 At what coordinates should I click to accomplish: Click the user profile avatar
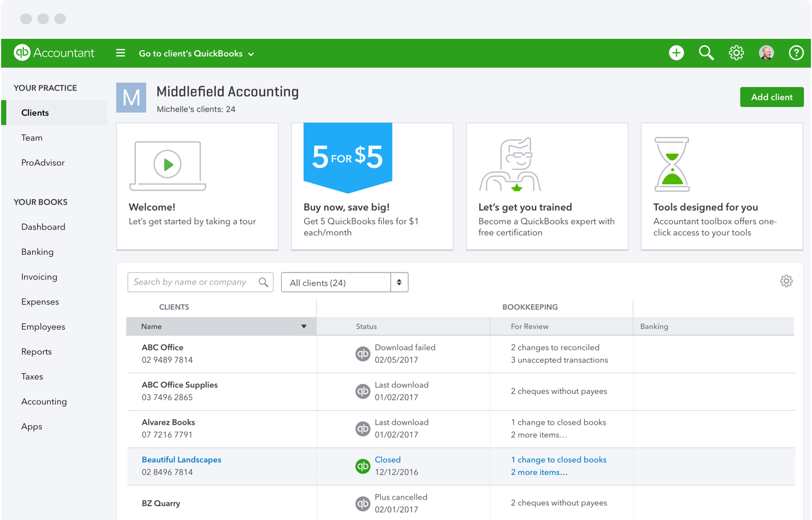(x=766, y=53)
